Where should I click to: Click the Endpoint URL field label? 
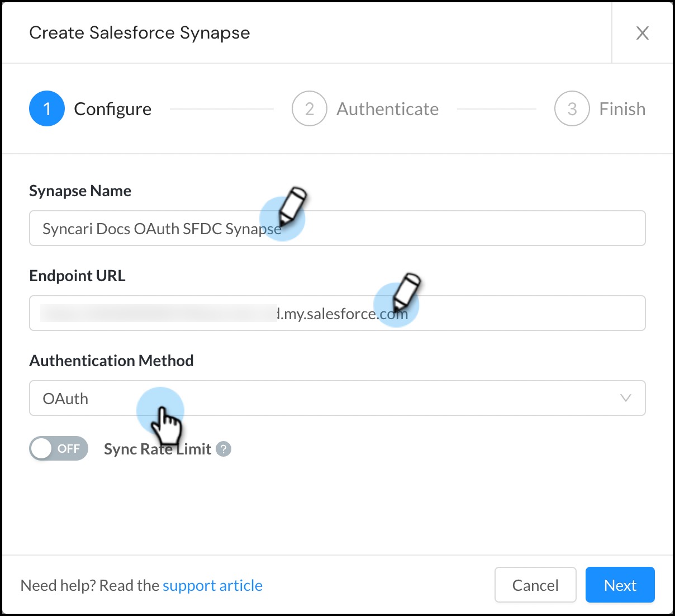point(77,276)
